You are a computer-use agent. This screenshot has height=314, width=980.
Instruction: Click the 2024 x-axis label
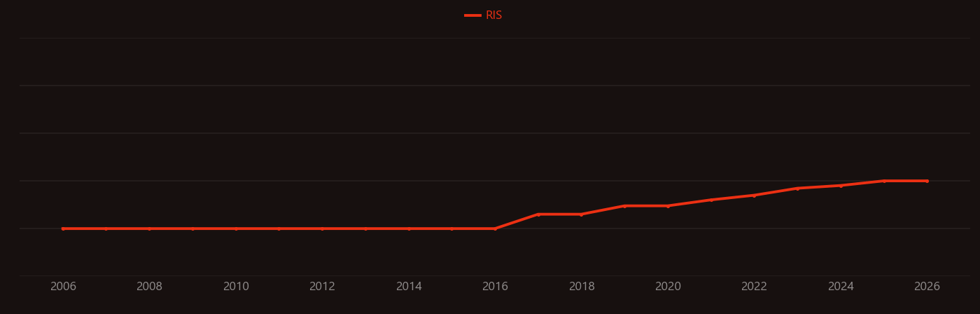pos(841,287)
